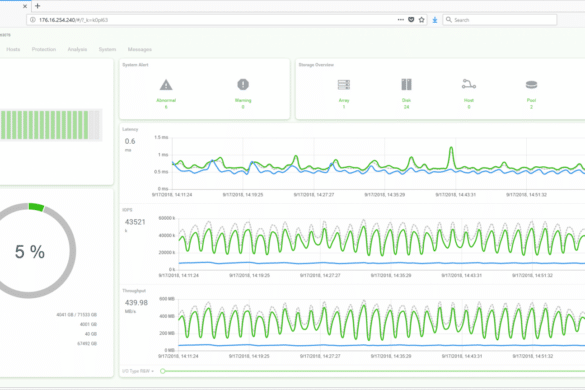Screen dimensions: 585x390
Task: Click the site information icon in address bar
Action: click(x=33, y=20)
